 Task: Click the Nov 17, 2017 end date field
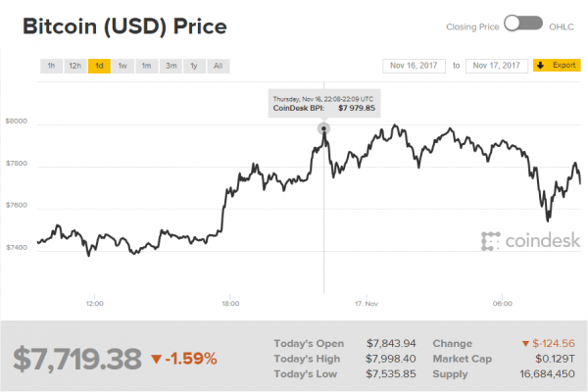click(495, 66)
